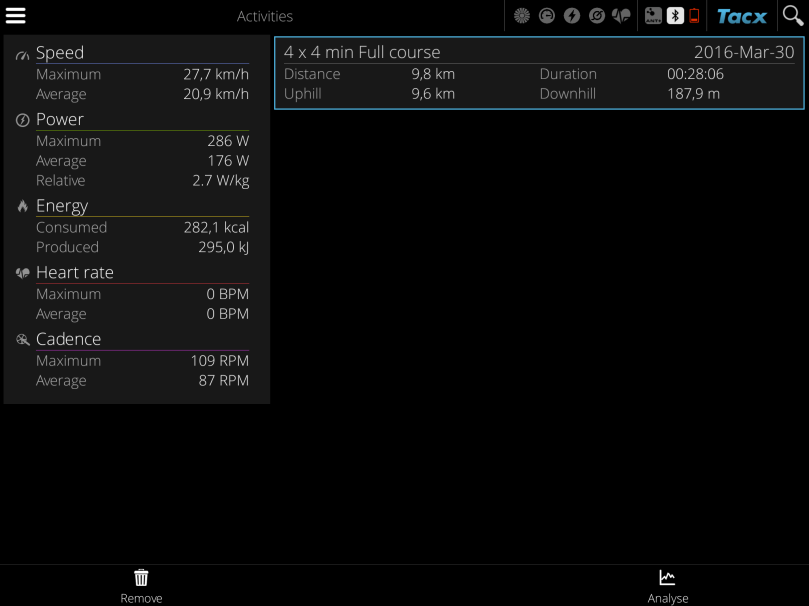
Task: Click the Tacx logo
Action: click(742, 16)
